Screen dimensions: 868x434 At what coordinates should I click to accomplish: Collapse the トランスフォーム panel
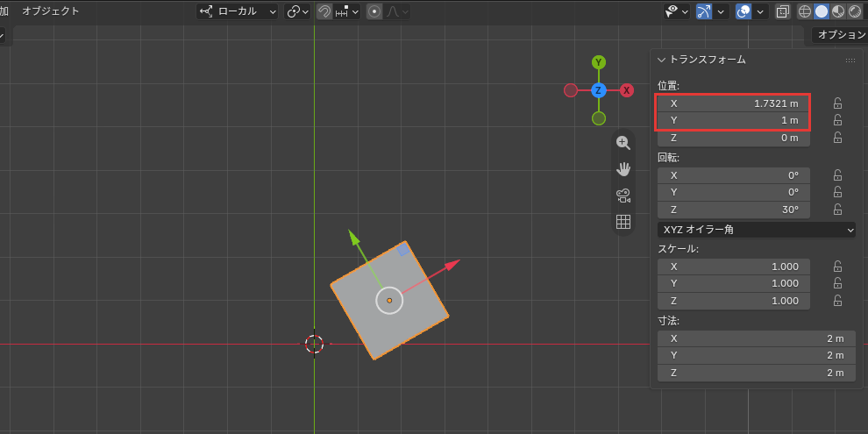(661, 60)
